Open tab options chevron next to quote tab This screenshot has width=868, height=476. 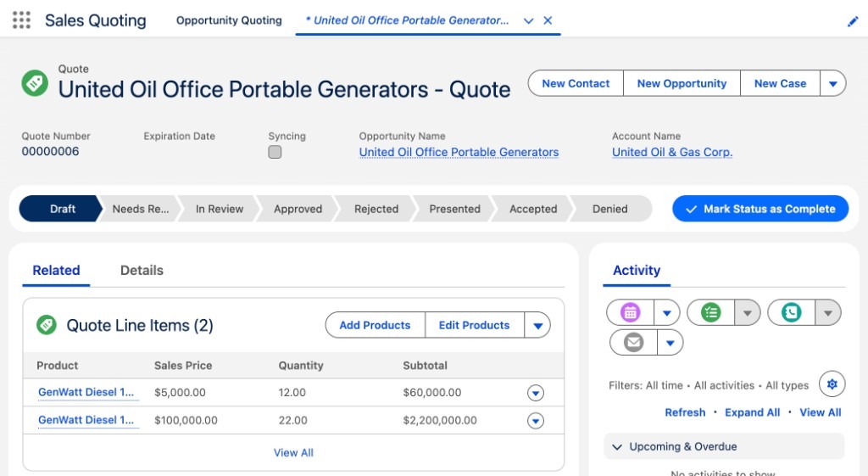coord(528,20)
